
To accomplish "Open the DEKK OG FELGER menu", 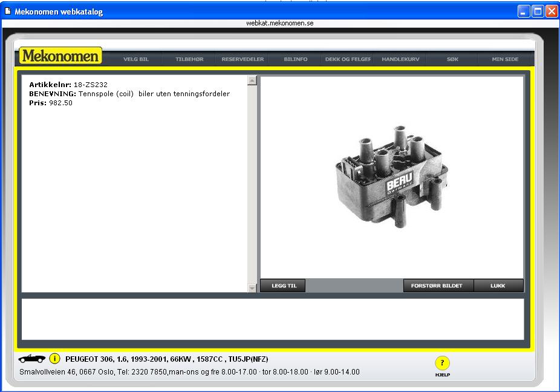I will (x=348, y=59).
